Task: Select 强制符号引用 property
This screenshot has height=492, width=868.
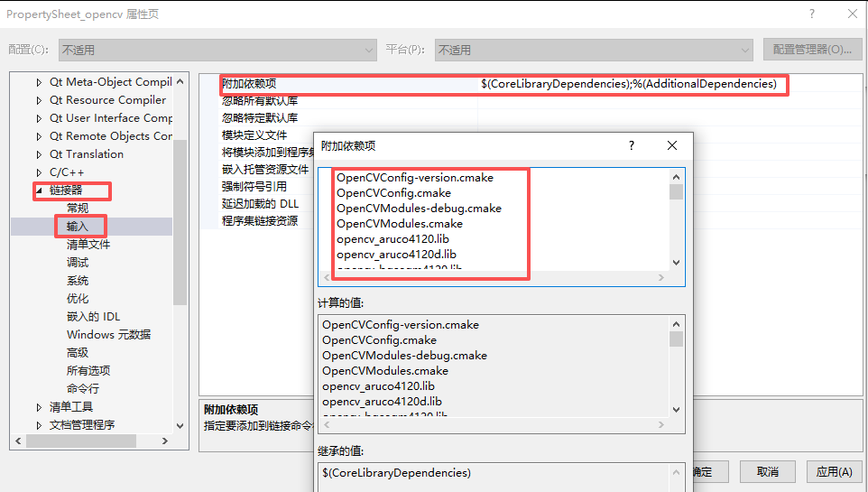Action: coord(254,187)
